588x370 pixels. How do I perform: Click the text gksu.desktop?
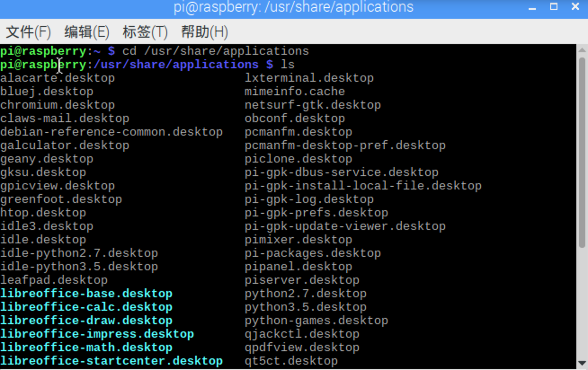point(43,172)
